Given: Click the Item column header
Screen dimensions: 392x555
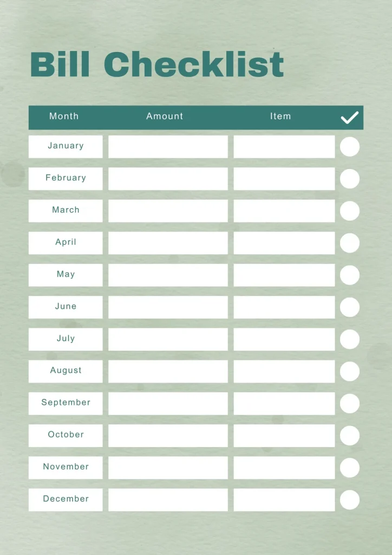Looking at the screenshot, I should 280,116.
